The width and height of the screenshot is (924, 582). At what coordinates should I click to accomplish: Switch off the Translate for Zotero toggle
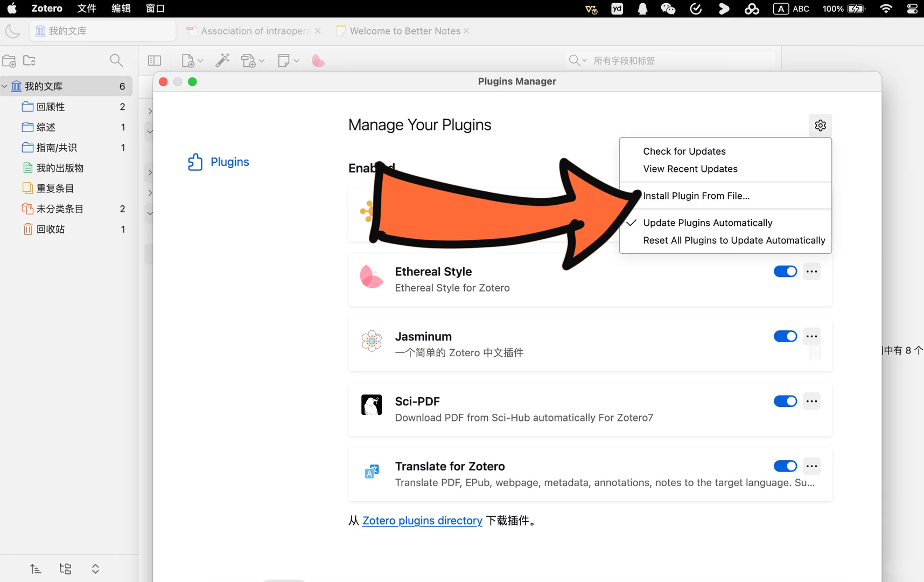coord(786,466)
